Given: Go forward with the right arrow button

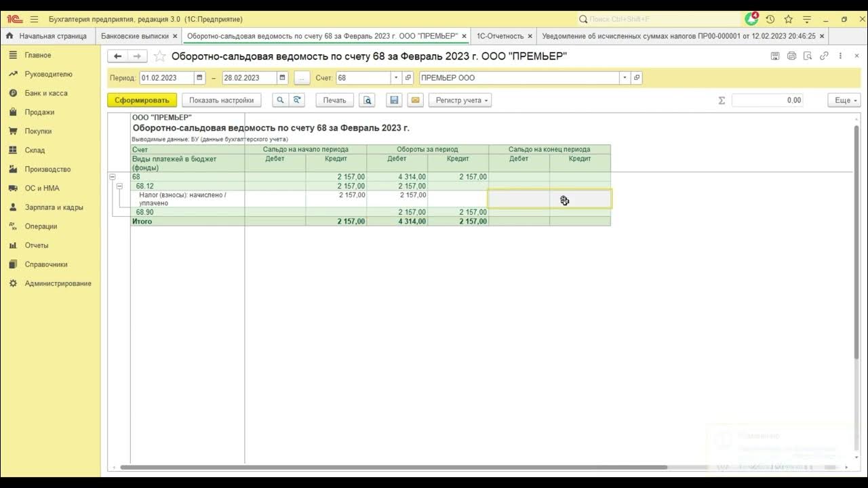Looking at the screenshot, I should point(137,56).
